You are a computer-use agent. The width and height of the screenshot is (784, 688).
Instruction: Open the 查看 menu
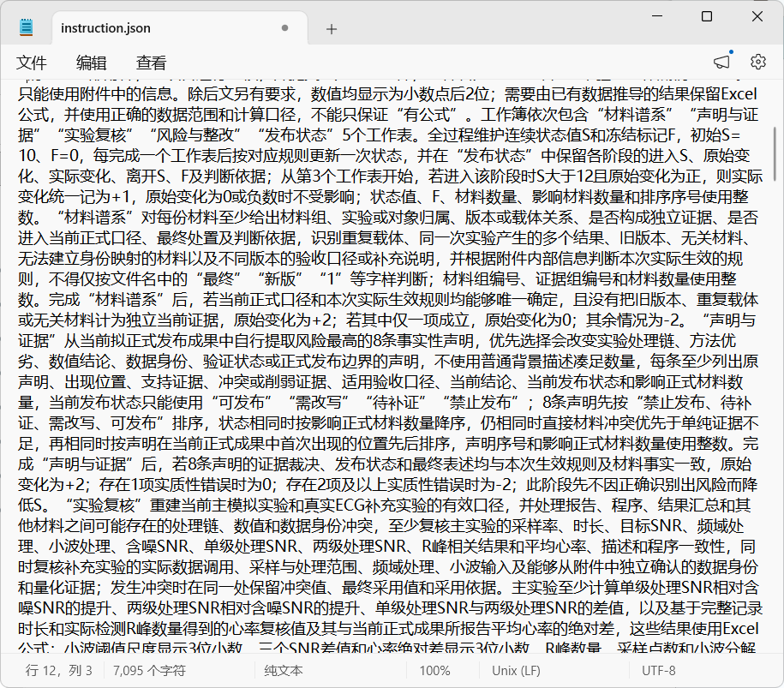click(x=151, y=63)
